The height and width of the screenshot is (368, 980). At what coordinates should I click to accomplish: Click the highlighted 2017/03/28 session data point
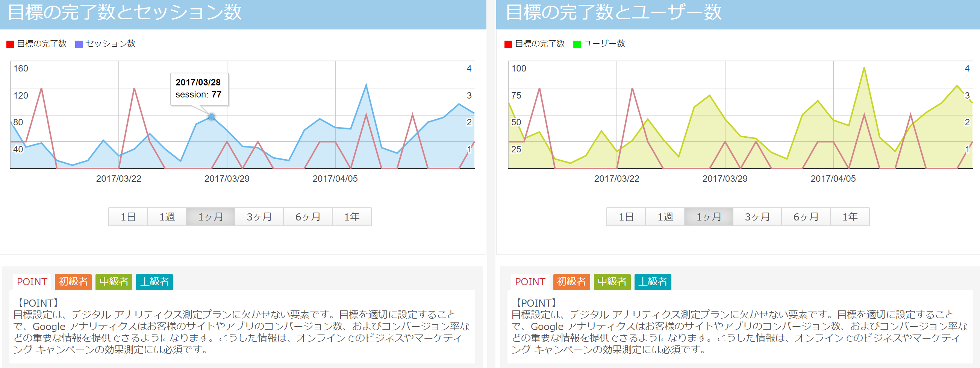point(212,117)
